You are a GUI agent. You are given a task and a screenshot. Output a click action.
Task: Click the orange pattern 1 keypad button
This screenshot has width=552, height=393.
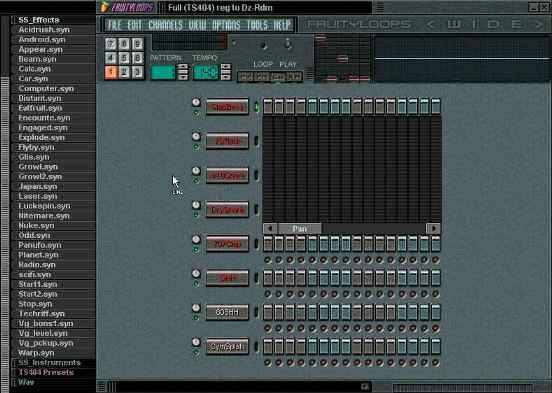[x=110, y=72]
